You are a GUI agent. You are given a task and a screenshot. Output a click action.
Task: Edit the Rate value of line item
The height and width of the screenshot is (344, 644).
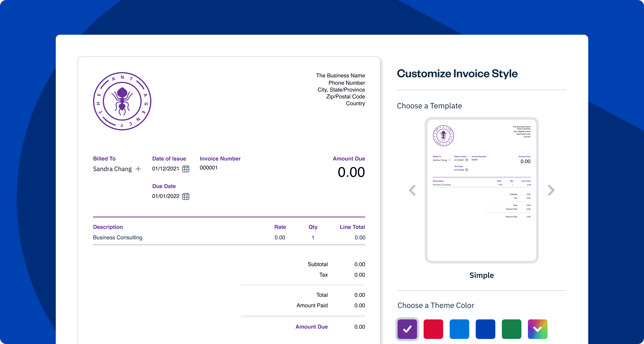[x=280, y=237]
